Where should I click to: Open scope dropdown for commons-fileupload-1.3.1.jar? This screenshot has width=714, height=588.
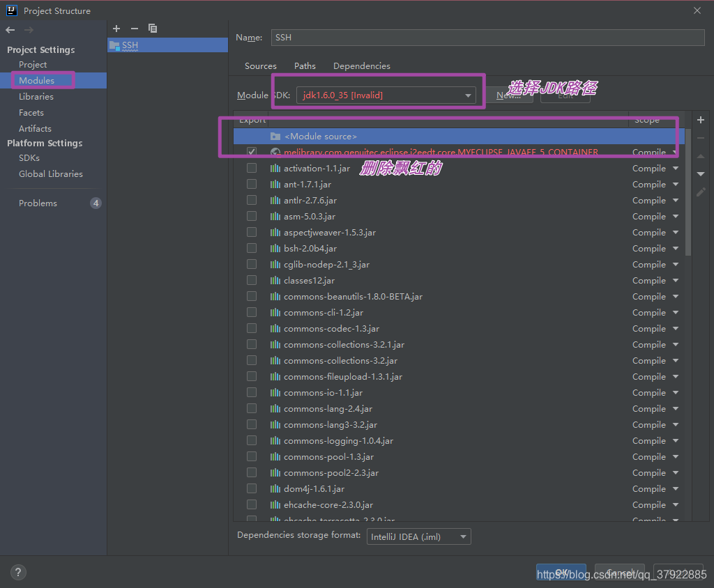click(676, 377)
